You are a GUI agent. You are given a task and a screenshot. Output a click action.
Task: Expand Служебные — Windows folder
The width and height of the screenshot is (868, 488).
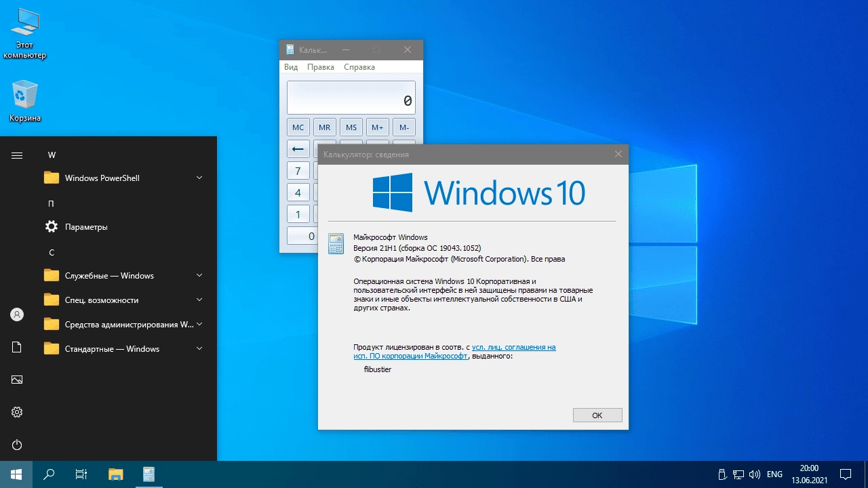tap(125, 276)
